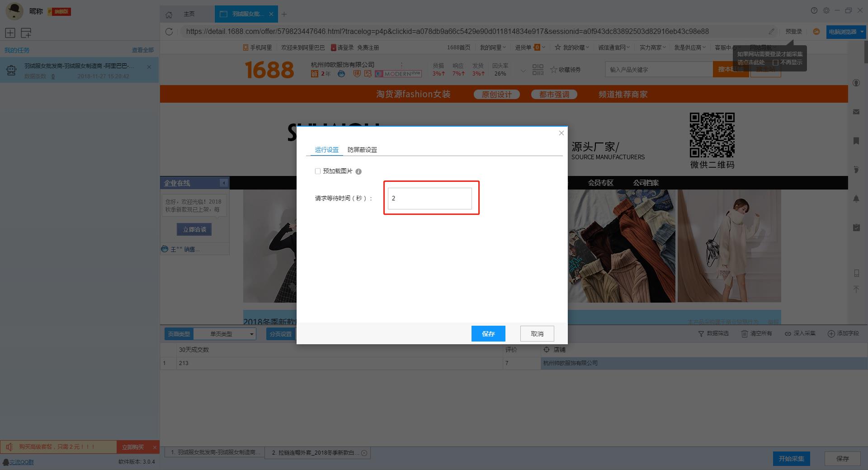
Task: Close the settings dialog with X
Action: coord(561,133)
